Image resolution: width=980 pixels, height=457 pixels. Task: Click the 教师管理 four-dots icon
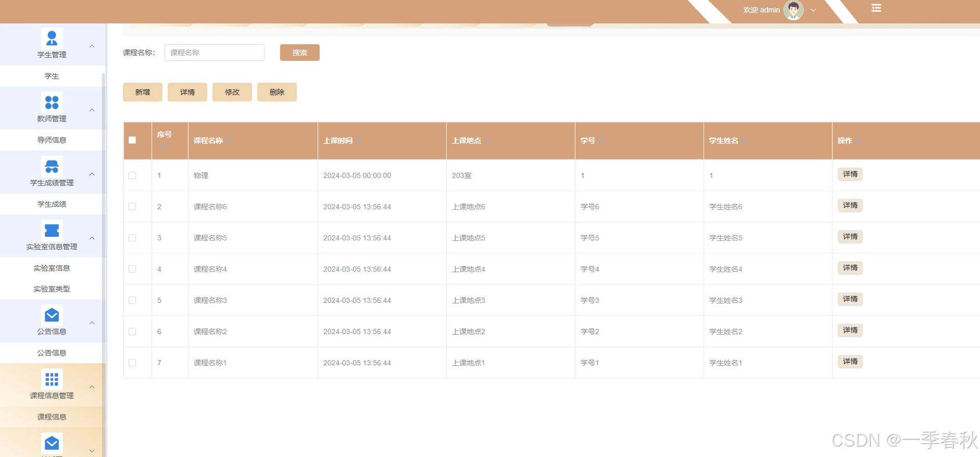(x=52, y=102)
